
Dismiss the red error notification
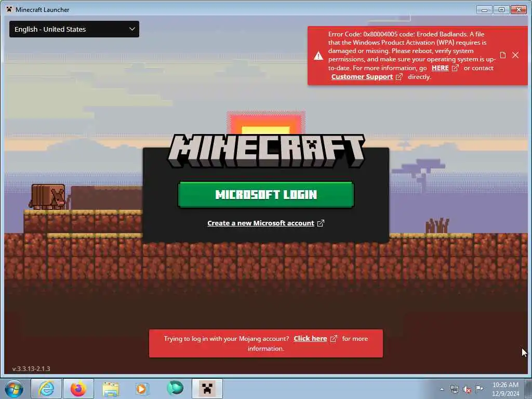tap(515, 55)
